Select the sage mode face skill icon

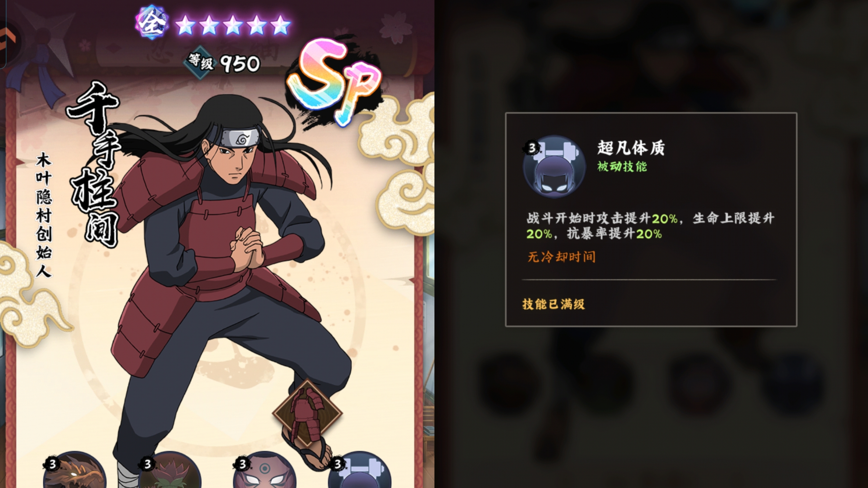point(265,470)
